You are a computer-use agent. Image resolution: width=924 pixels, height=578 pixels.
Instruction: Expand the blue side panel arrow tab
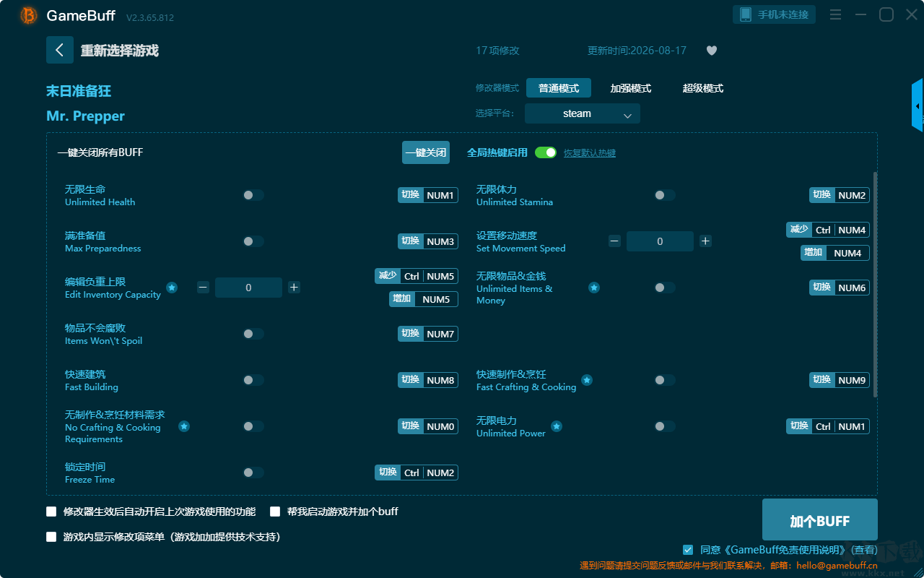918,105
